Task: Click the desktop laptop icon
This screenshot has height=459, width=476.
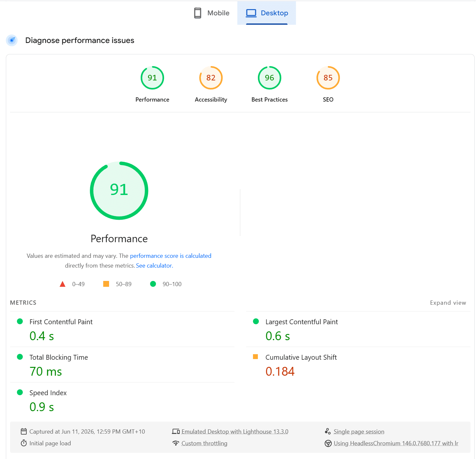Action: [251, 13]
